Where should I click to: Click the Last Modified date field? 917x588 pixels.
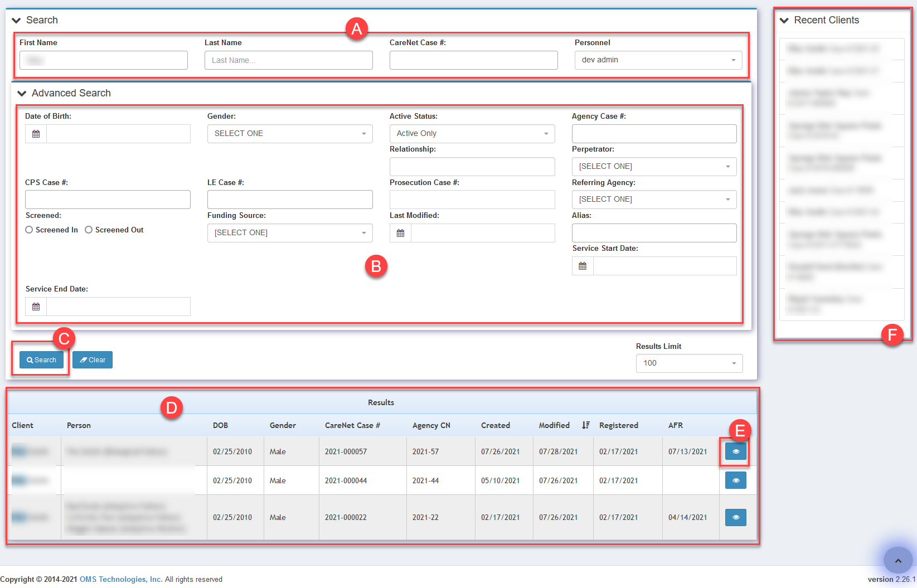click(x=483, y=233)
